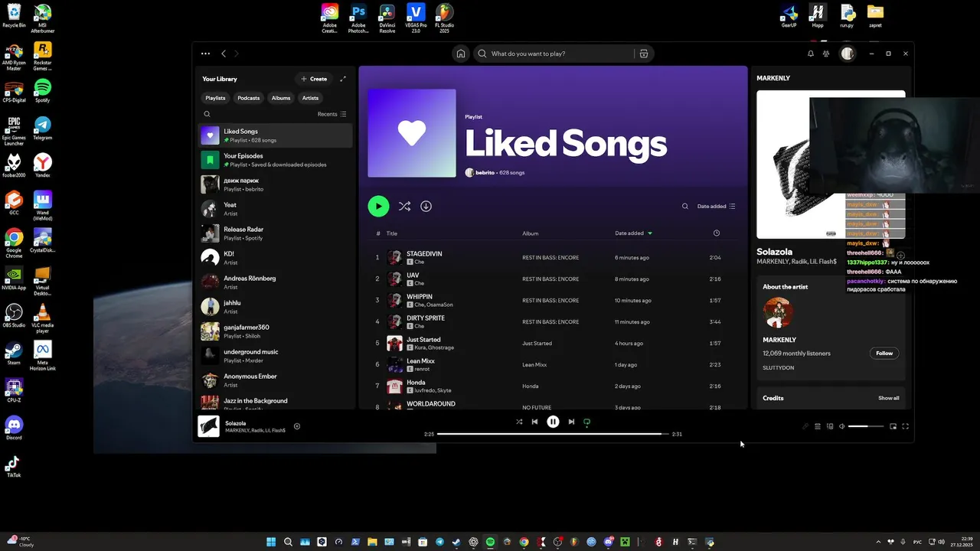
Task: Show hidden system tray icons
Action: click(x=878, y=542)
